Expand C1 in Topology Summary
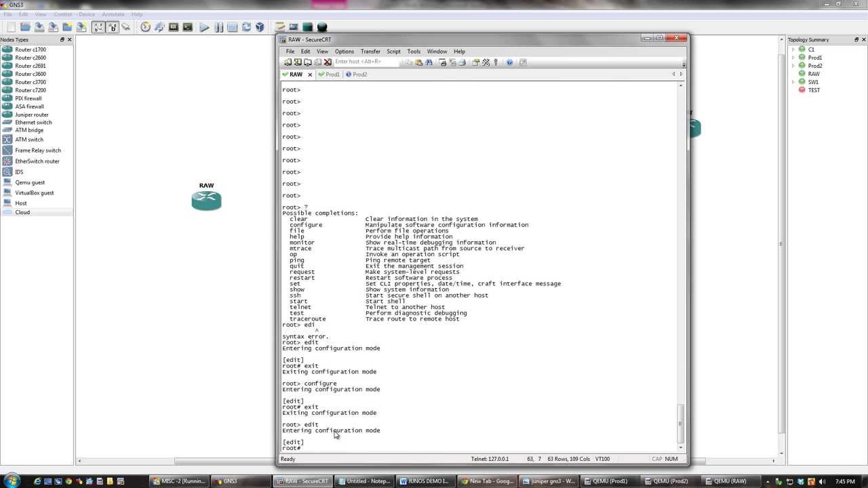Viewport: 868px width, 488px height. tap(793, 49)
